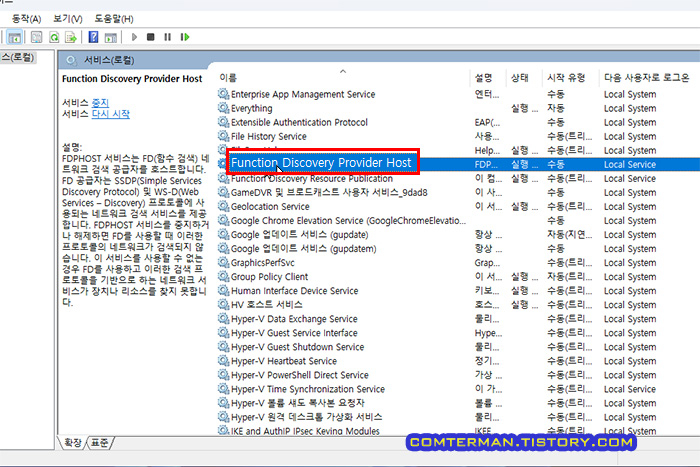Click gear icon of Human Interface Device Service
Viewport: 700px width, 467px height.
[x=223, y=291]
